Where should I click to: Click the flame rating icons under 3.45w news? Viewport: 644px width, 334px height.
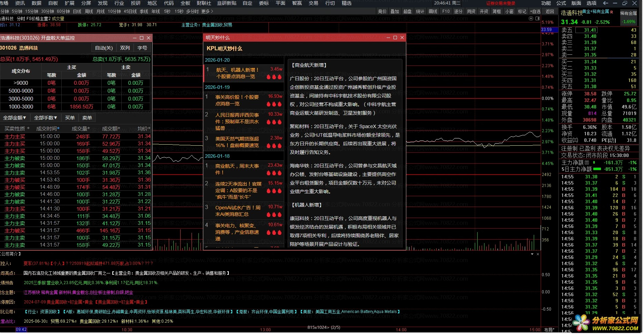(x=274, y=77)
